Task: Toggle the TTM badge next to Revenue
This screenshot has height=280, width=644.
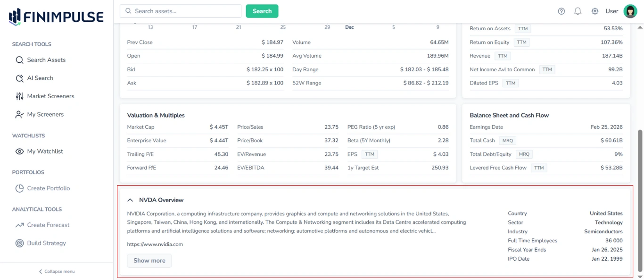Action: pyautogui.click(x=503, y=55)
